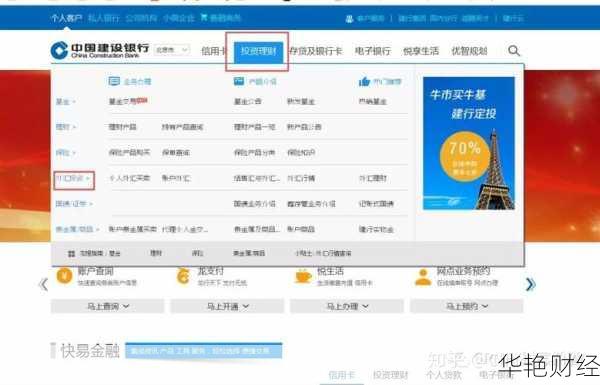Expand the 理财 category row
The width and height of the screenshot is (600, 385).
click(65, 127)
